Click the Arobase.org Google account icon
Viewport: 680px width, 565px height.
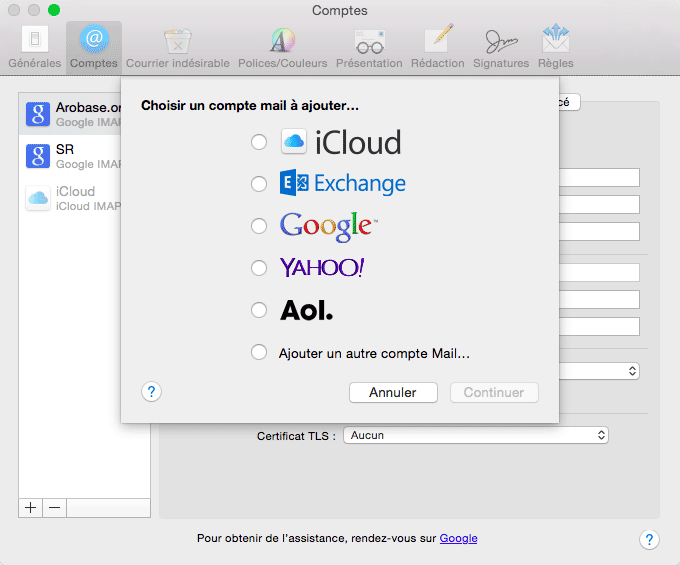38,114
